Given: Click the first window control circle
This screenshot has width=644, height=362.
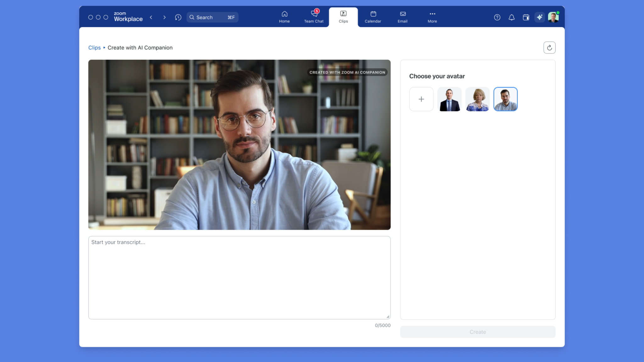Looking at the screenshot, I should click(91, 17).
